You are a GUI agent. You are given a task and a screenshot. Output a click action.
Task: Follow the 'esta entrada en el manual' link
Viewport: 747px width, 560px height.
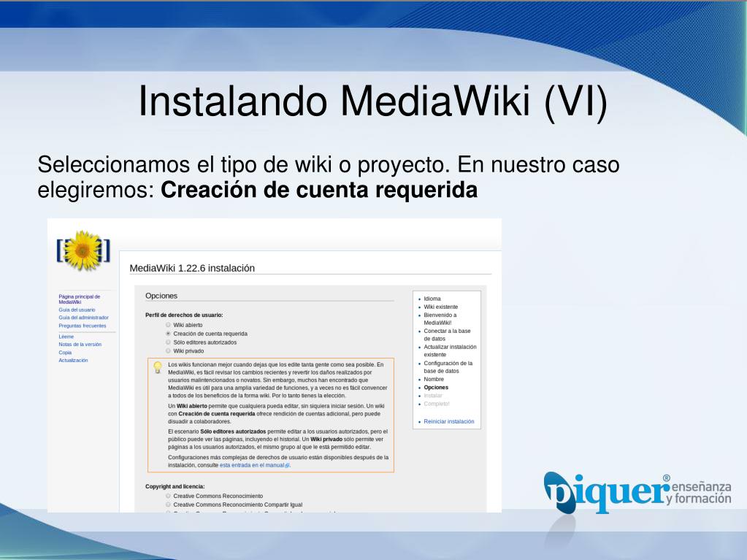[x=251, y=465]
